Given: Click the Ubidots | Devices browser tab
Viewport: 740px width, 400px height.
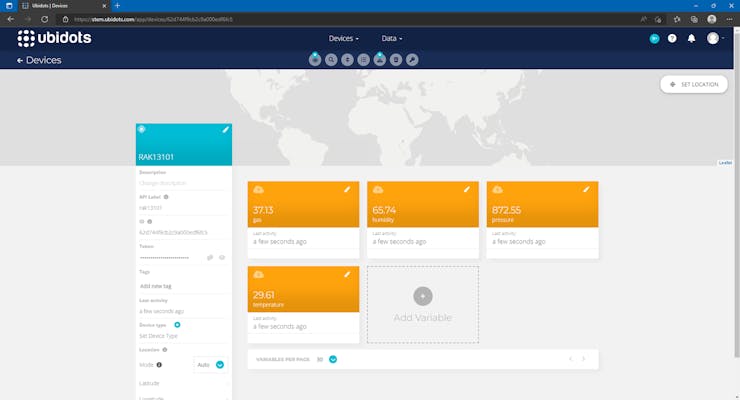Looking at the screenshot, I should pyautogui.click(x=64, y=6).
